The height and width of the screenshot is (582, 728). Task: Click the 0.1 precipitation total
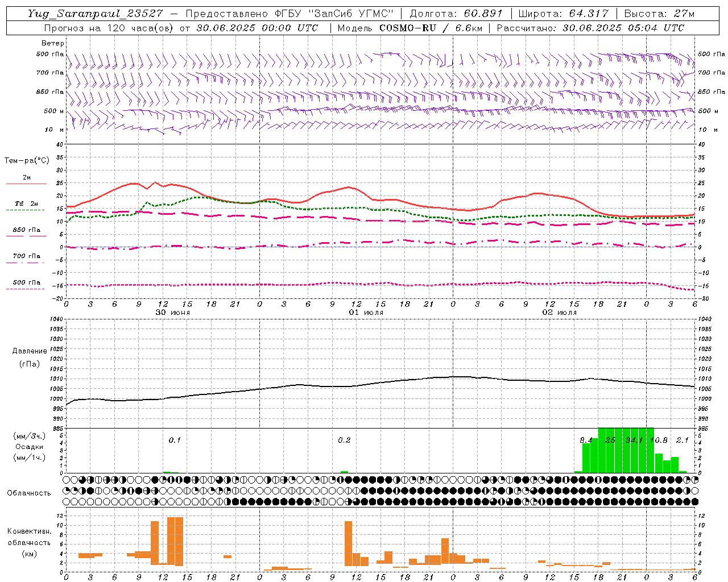[175, 440]
